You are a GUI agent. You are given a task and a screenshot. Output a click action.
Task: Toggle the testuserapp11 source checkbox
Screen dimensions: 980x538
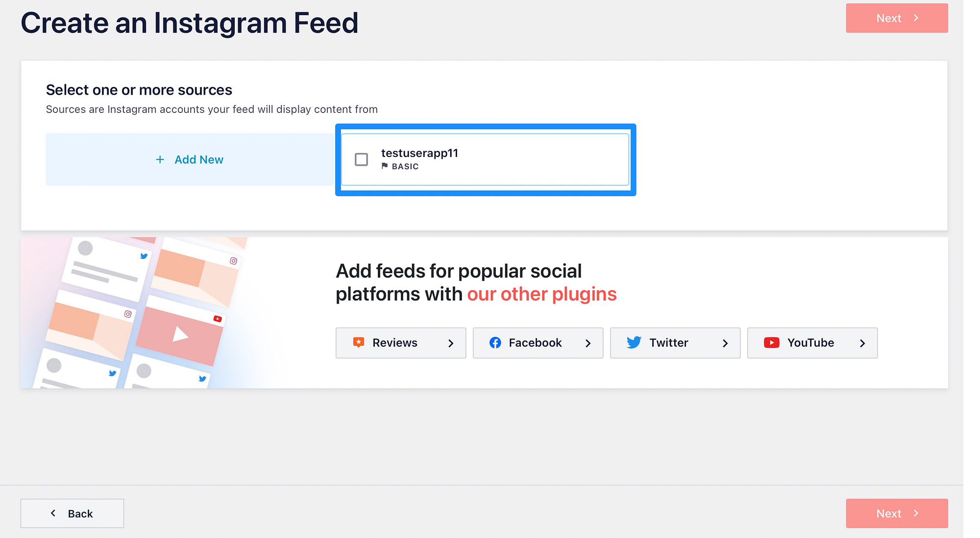click(x=361, y=159)
